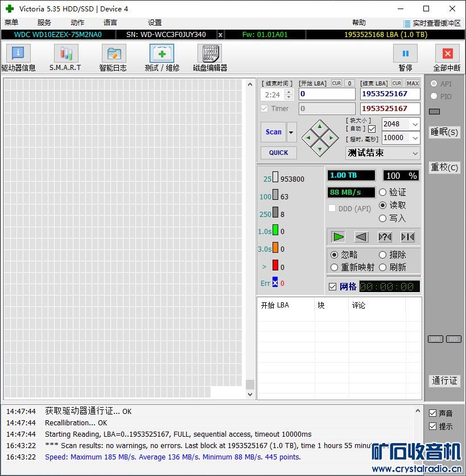
Task: Select the 验证 verify radio button
Action: coord(383,192)
